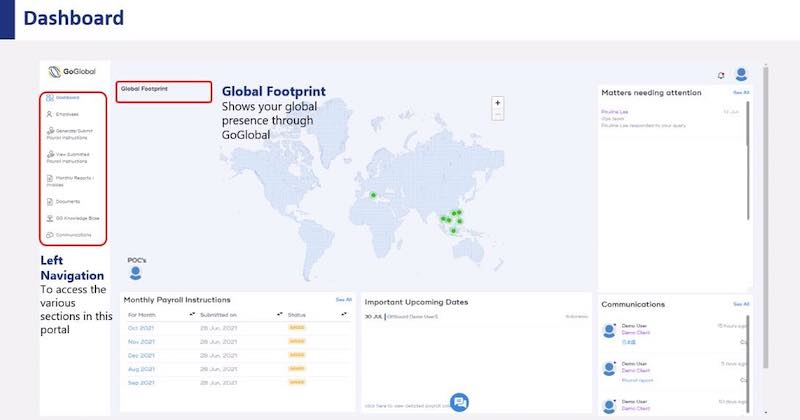Sort by Submitted on column arrows
The image size is (800, 420).
pyautogui.click(x=280, y=314)
